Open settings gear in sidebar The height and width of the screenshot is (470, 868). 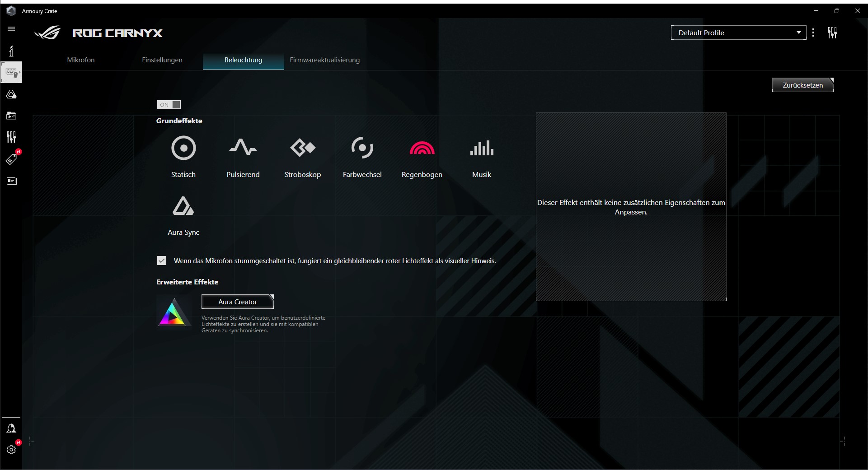coord(11,450)
